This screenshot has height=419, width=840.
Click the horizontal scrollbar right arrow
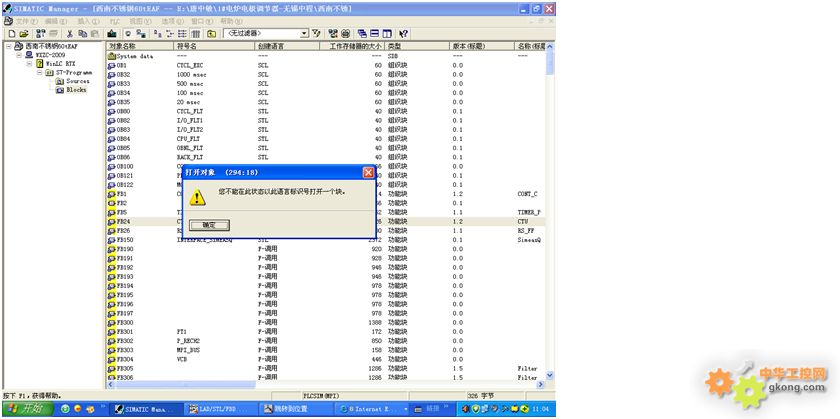pos(540,385)
